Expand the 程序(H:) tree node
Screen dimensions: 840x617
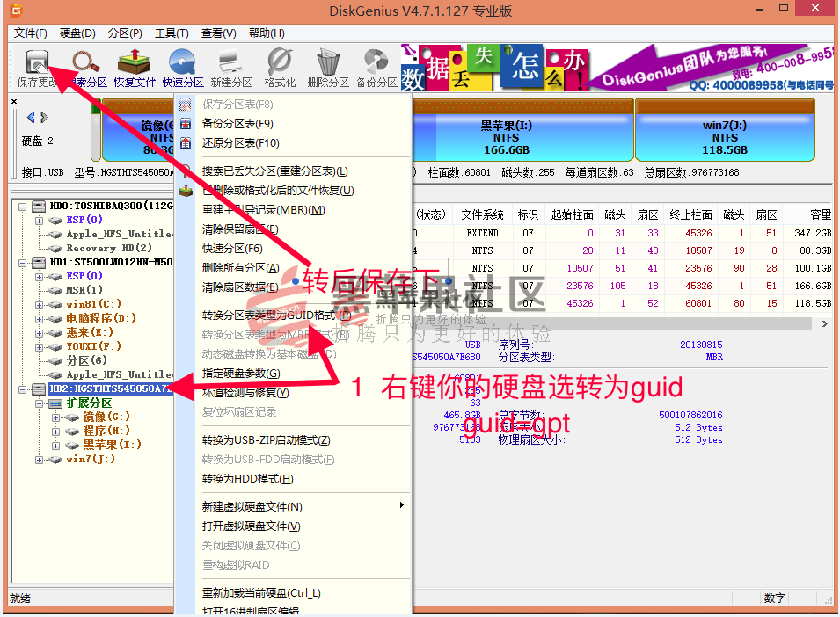[x=55, y=432]
